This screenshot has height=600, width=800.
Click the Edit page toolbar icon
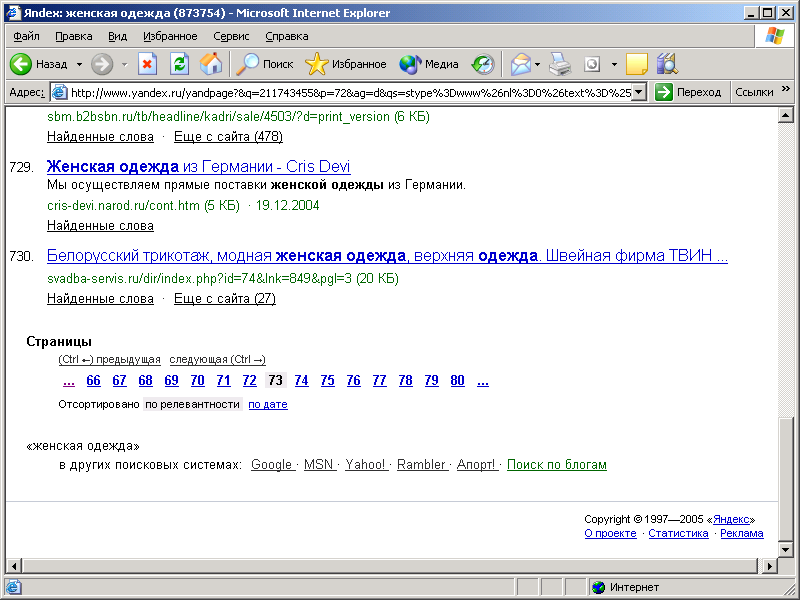[x=592, y=64]
